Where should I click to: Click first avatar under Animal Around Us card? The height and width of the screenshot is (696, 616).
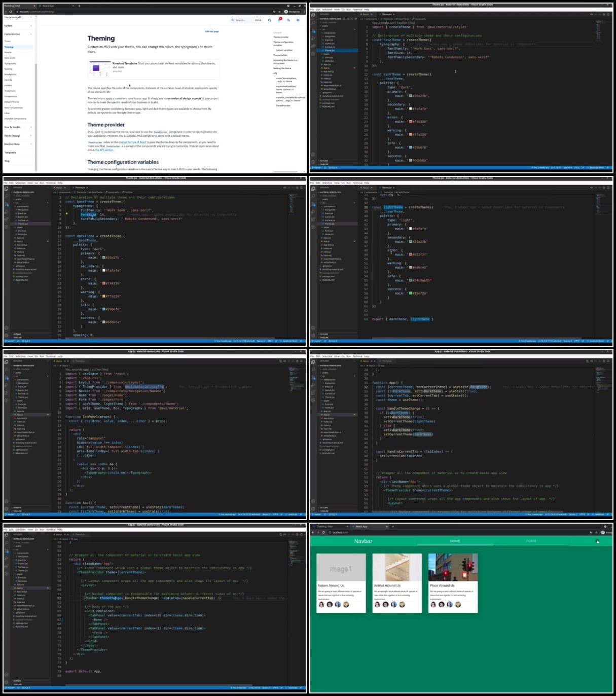click(377, 604)
